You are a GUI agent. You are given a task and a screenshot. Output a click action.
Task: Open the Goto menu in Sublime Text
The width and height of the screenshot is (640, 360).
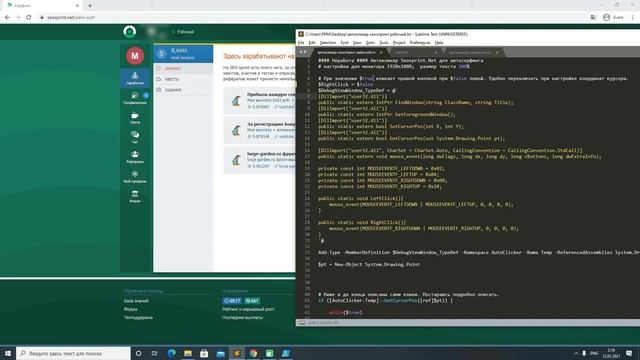coord(370,42)
